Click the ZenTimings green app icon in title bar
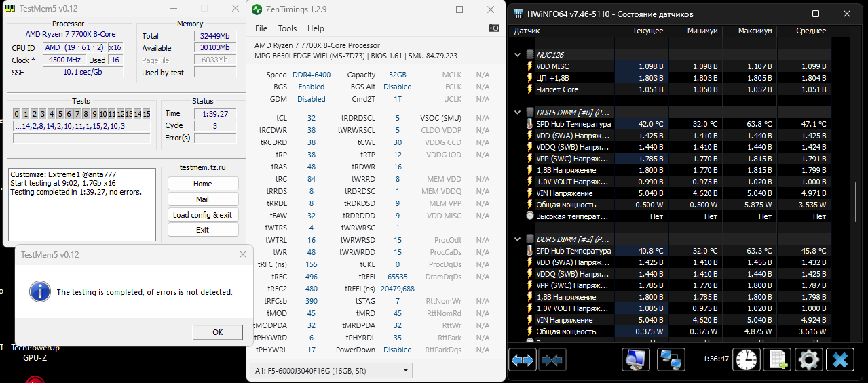 257,9
